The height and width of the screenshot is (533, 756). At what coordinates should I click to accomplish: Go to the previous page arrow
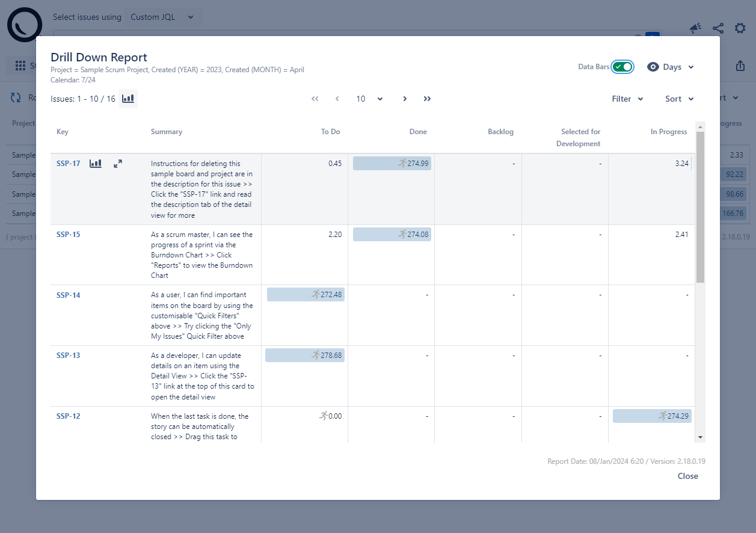(x=337, y=99)
